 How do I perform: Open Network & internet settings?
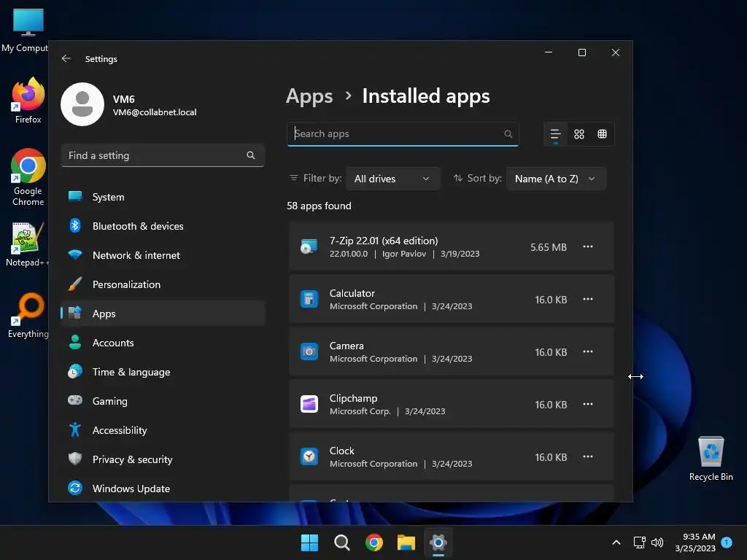(163, 255)
